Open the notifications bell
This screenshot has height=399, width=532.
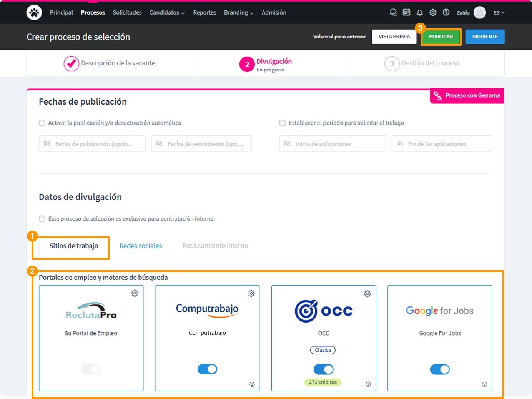coord(419,13)
